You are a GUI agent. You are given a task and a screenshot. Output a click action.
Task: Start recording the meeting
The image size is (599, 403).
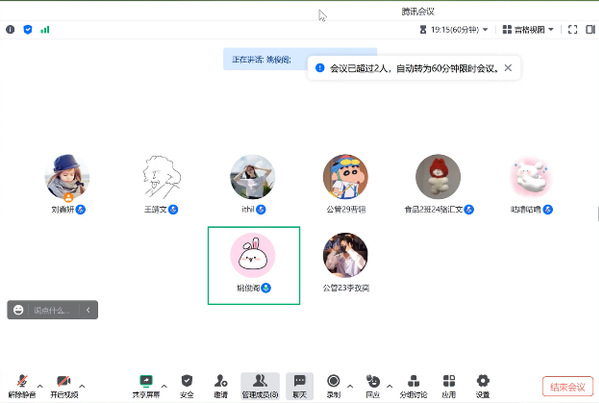333,386
